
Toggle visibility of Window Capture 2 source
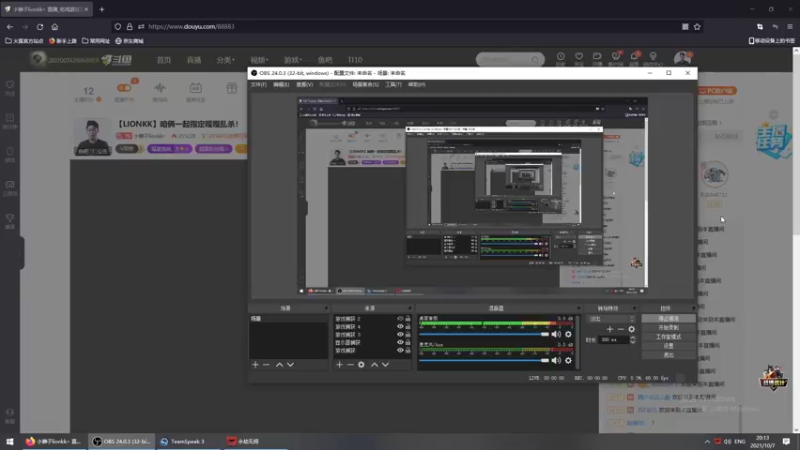pyautogui.click(x=400, y=319)
